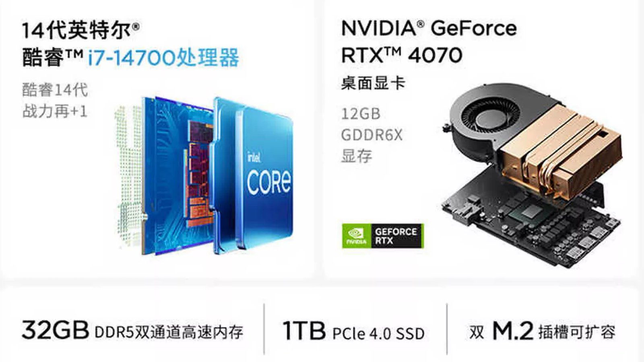Click the 32GB DDR5 memory spec
Viewport: 644px width, 362px height.
tap(132, 331)
